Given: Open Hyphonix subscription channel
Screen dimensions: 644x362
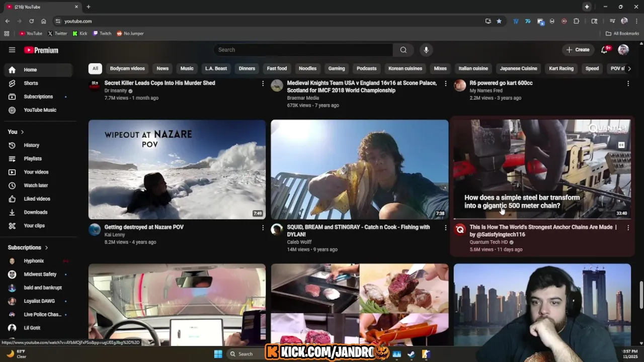Looking at the screenshot, I should click(38, 261).
